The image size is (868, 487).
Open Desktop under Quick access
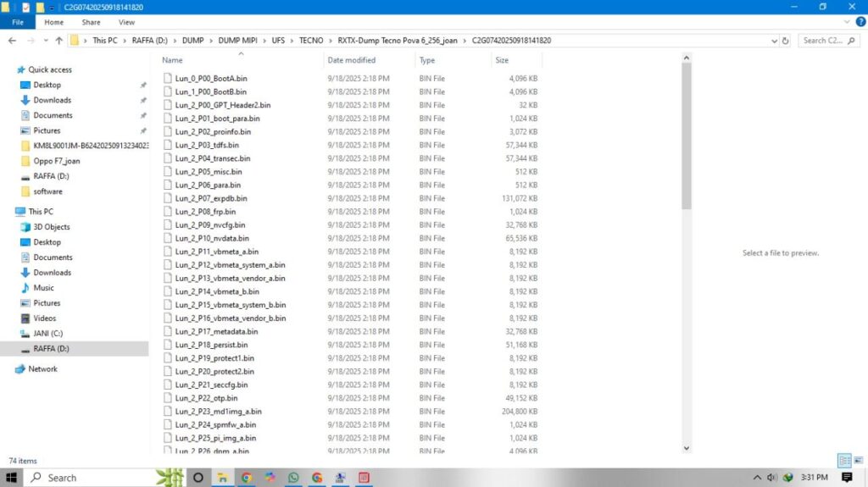pyautogui.click(x=47, y=85)
